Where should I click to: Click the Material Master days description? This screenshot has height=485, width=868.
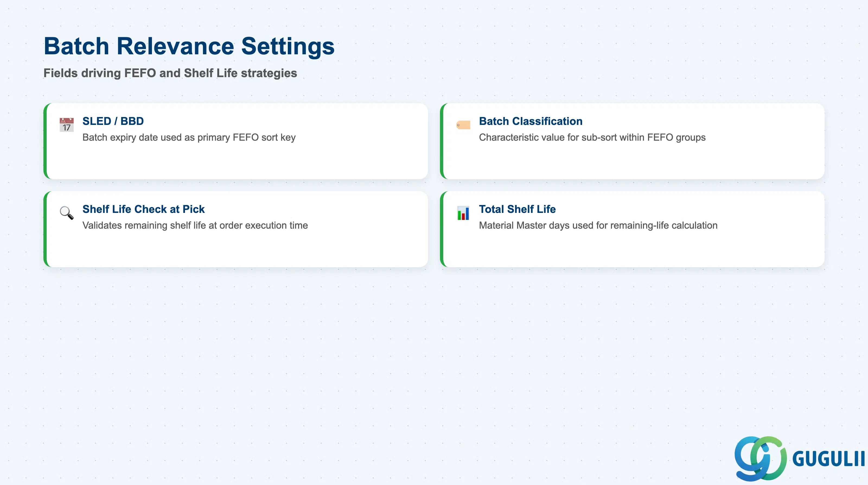[x=598, y=225]
